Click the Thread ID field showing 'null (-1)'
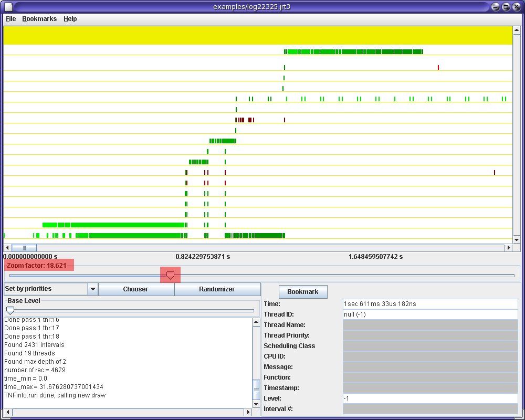The width and height of the screenshot is (525, 420). tap(430, 314)
